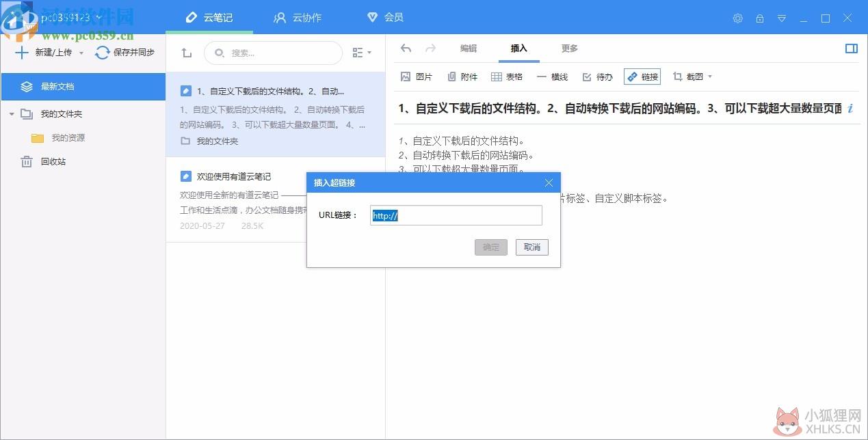The height and width of the screenshot is (440, 868).
Task: Click 取消 in the link dialog
Action: click(532, 247)
